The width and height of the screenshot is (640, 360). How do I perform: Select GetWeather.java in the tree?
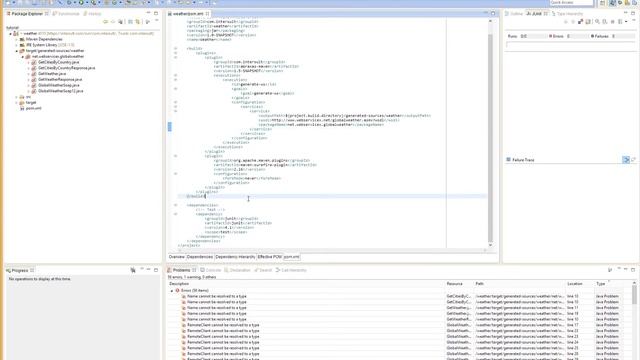tap(52, 74)
